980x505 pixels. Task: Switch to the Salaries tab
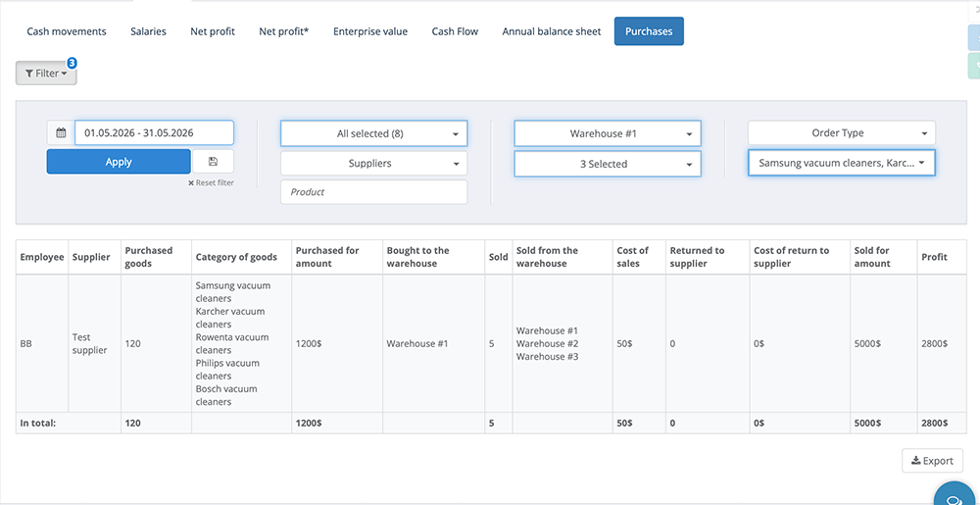click(148, 31)
